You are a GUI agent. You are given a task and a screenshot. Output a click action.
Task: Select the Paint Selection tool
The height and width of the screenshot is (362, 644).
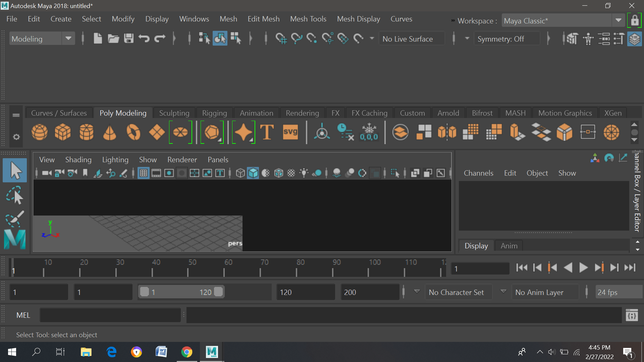click(15, 219)
